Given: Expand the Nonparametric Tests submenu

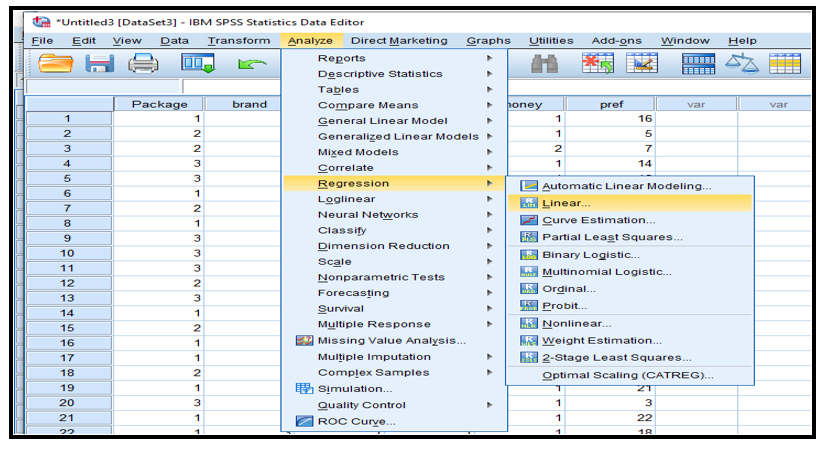Looking at the screenshot, I should point(380,277).
